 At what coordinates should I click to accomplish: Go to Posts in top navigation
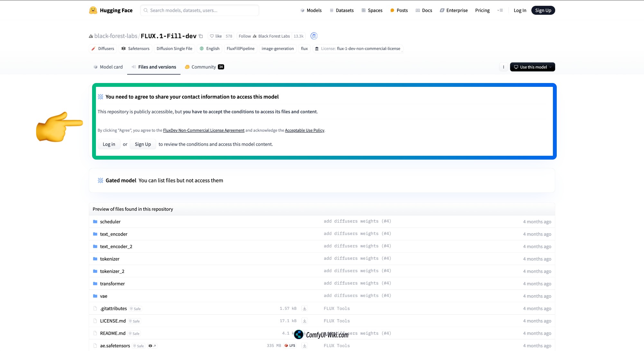pyautogui.click(x=399, y=10)
